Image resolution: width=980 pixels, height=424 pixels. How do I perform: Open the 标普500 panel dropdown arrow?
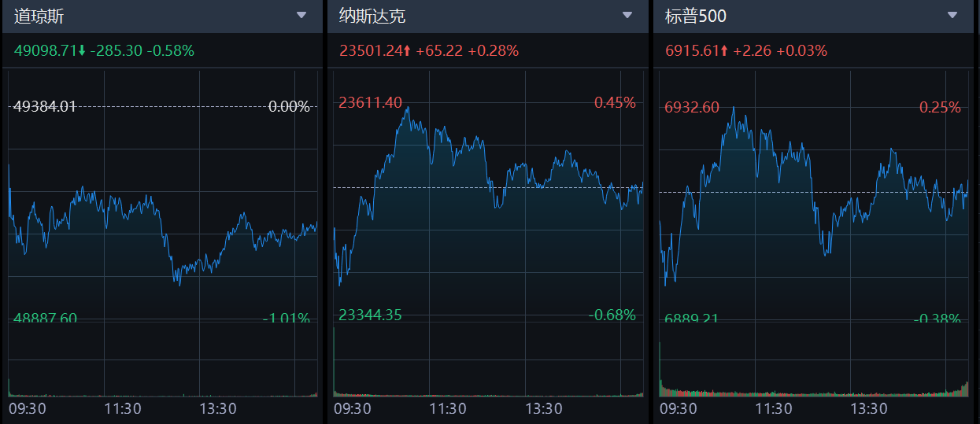[x=952, y=15]
